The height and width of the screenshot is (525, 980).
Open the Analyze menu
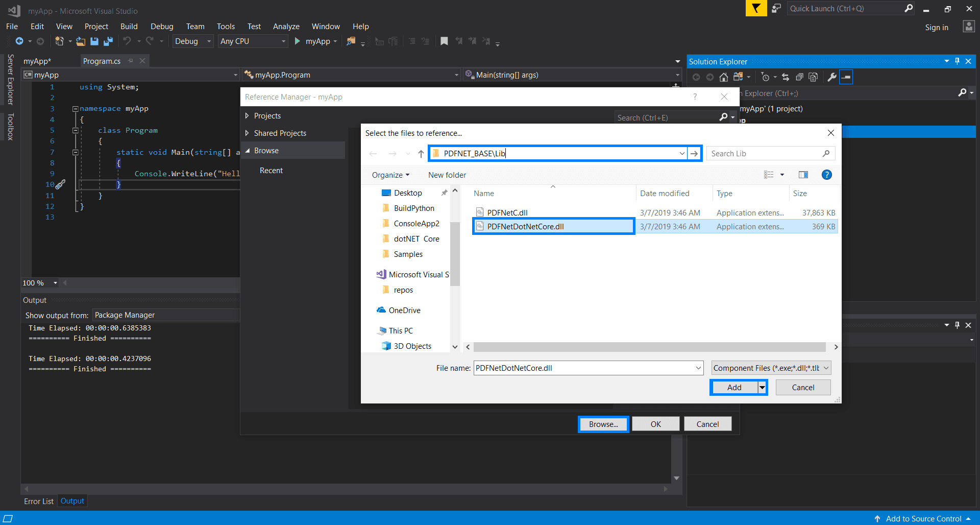[286, 27]
